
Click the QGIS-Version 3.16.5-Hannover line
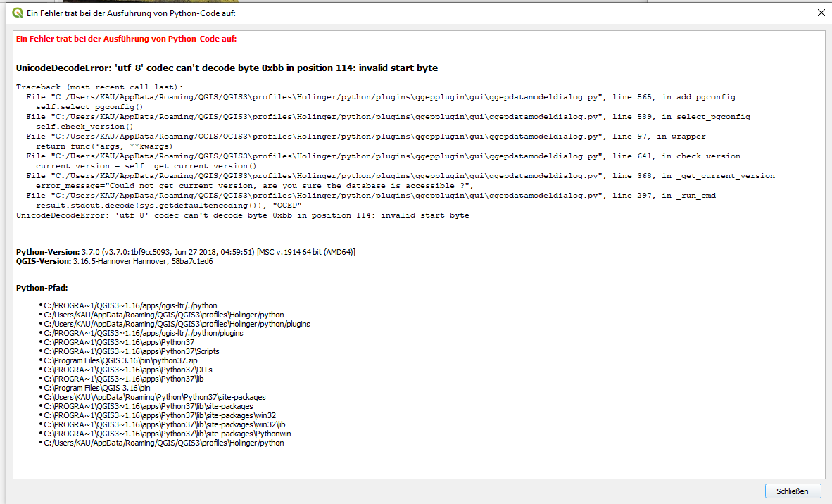(x=115, y=262)
